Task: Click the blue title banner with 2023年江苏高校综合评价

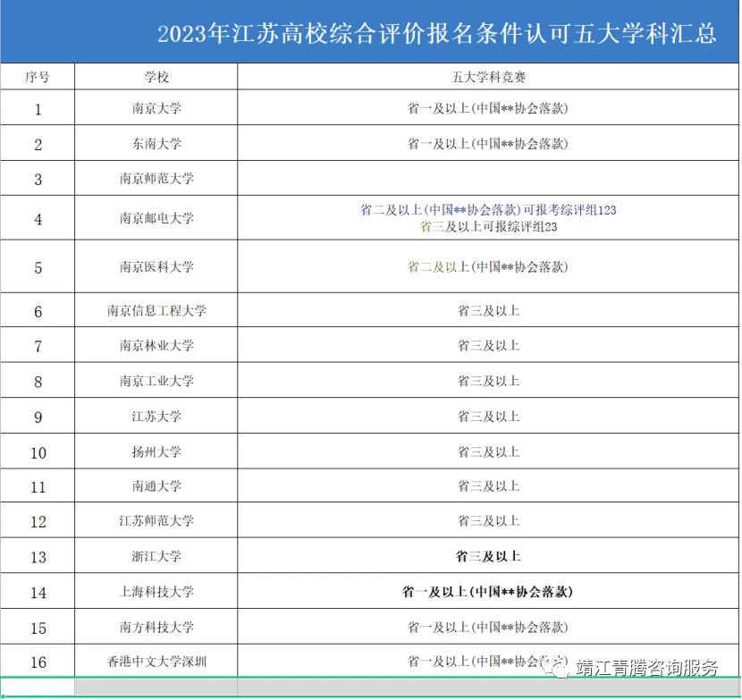Action: (x=369, y=31)
